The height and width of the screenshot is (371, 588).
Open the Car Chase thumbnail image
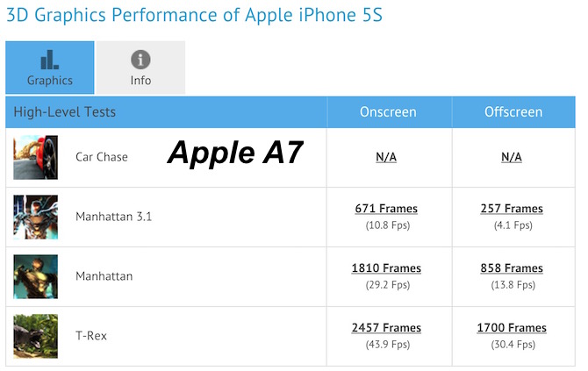coord(36,157)
